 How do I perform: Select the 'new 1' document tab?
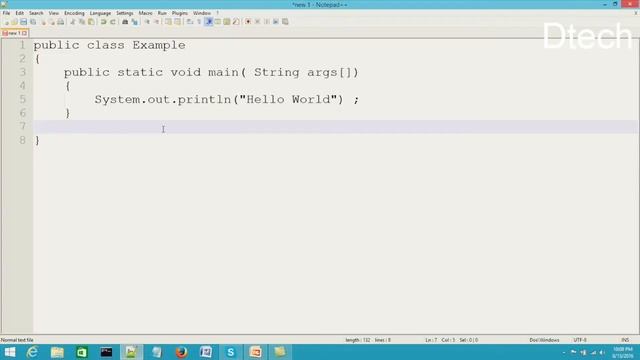[14, 33]
